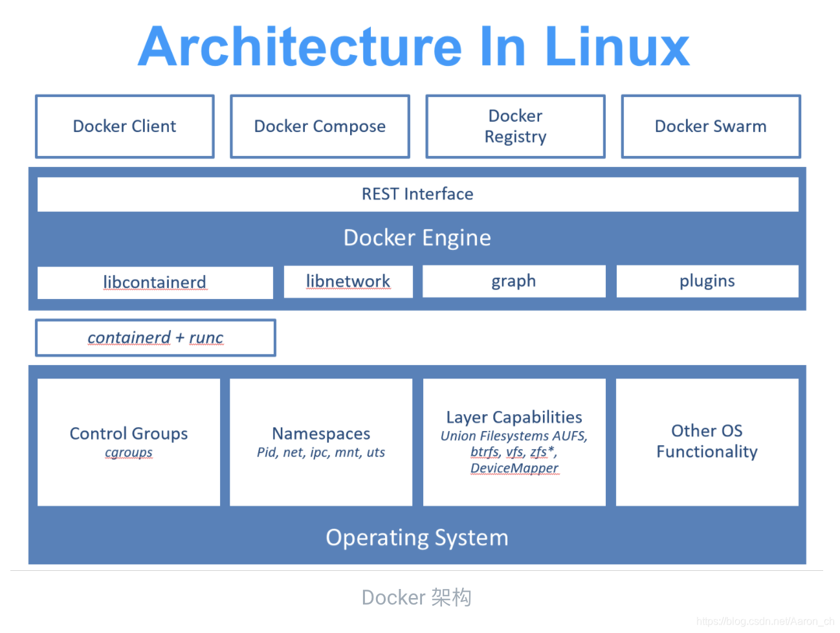Click the plugins box
Image resolution: width=840 pixels, height=633 pixels.
pyautogui.click(x=707, y=281)
